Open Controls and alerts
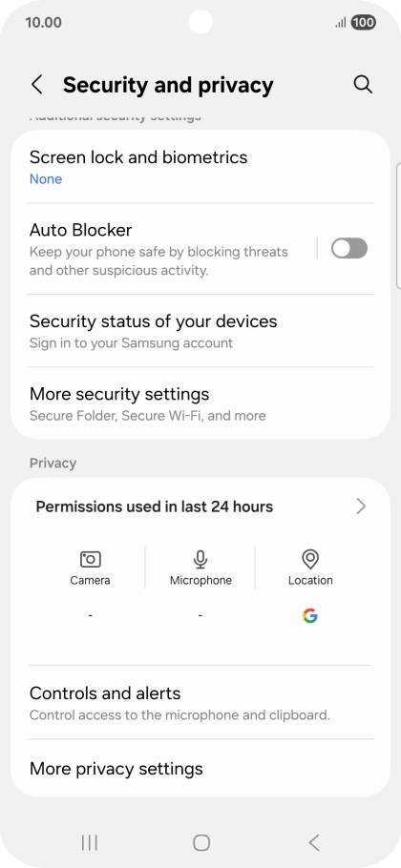Screen dimensions: 401x868 [200, 702]
